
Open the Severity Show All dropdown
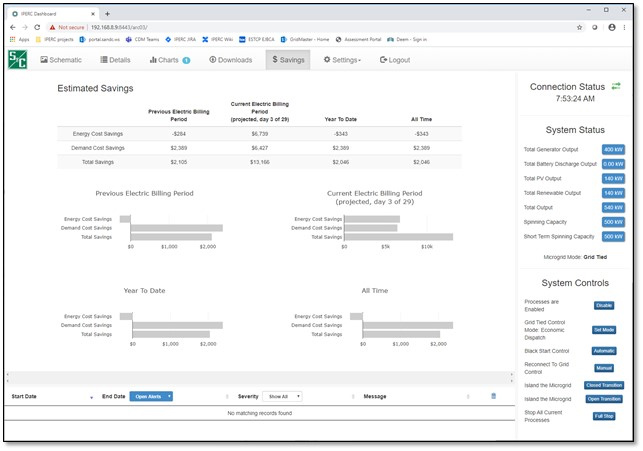pos(284,396)
